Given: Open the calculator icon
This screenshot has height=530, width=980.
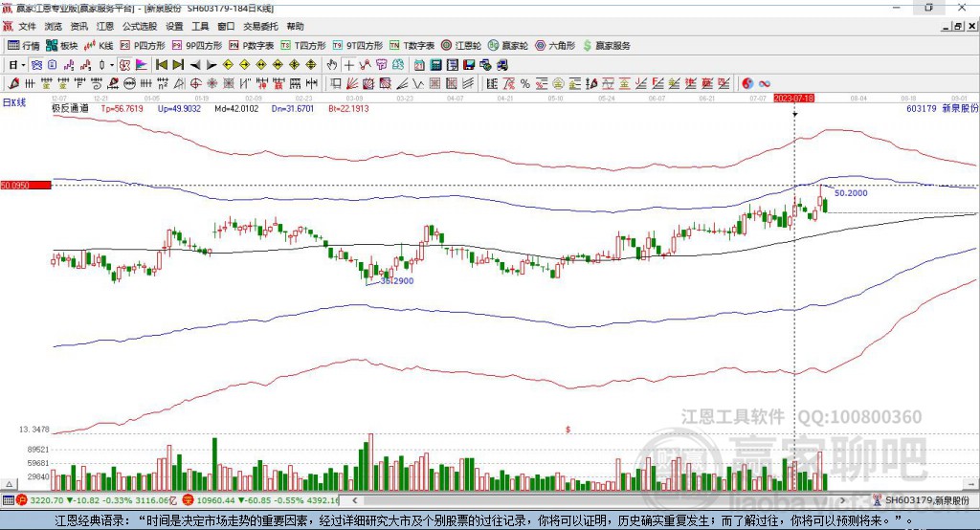Looking at the screenshot, I should pos(435,65).
